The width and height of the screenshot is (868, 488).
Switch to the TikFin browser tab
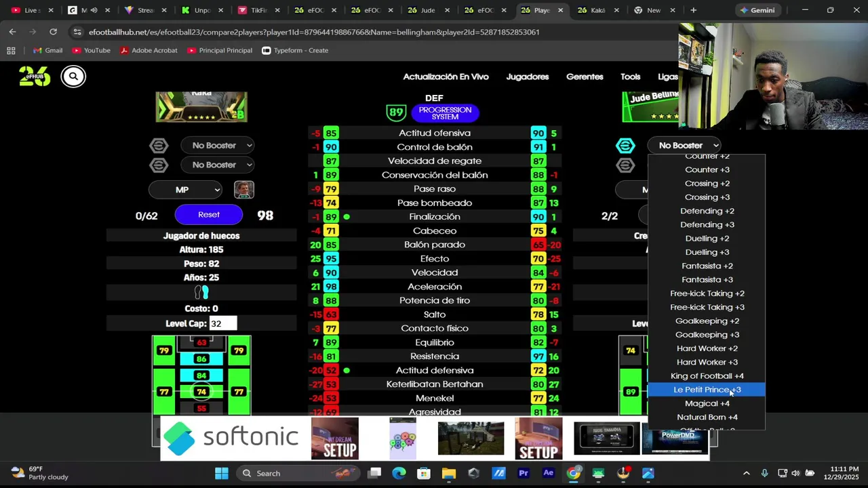[x=258, y=10]
